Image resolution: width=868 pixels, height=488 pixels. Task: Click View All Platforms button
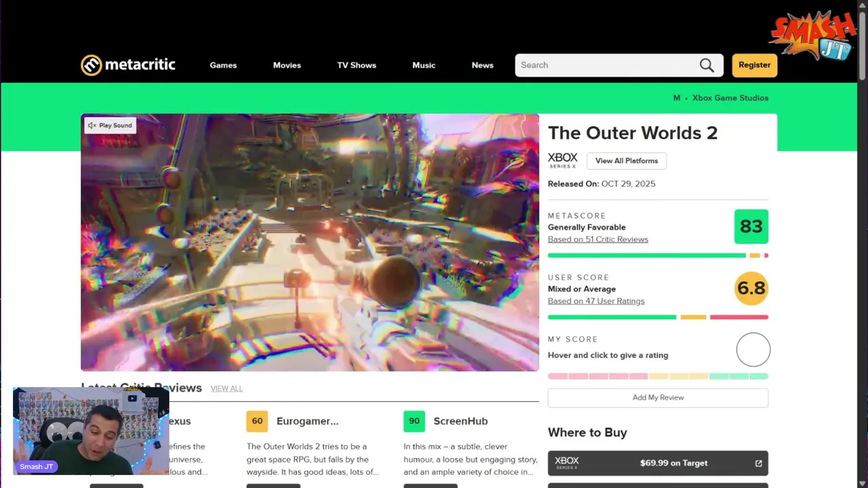pyautogui.click(x=627, y=161)
